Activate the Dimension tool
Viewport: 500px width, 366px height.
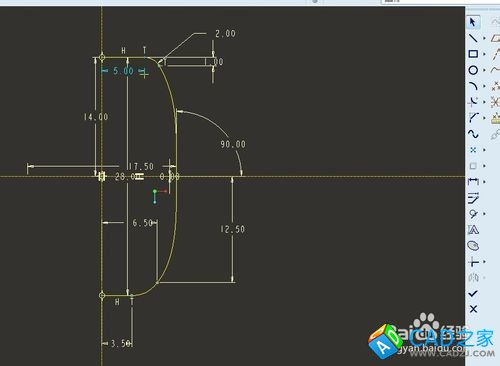pyautogui.click(x=473, y=182)
